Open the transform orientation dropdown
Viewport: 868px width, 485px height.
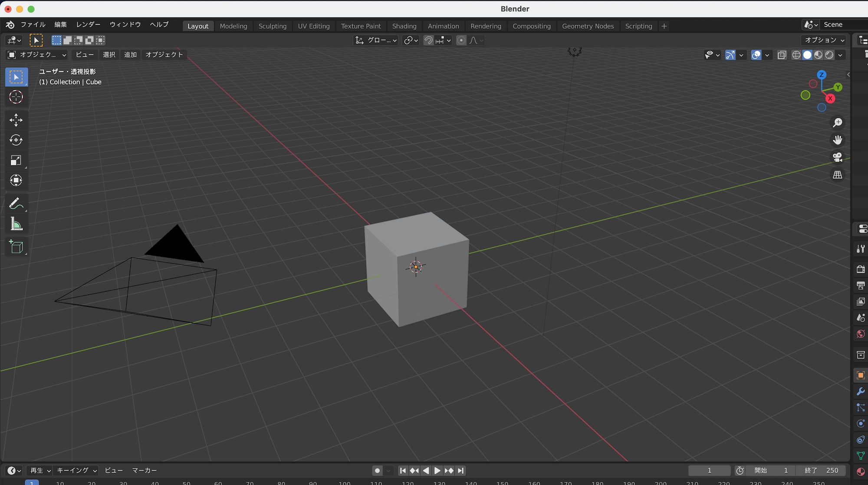pos(376,40)
